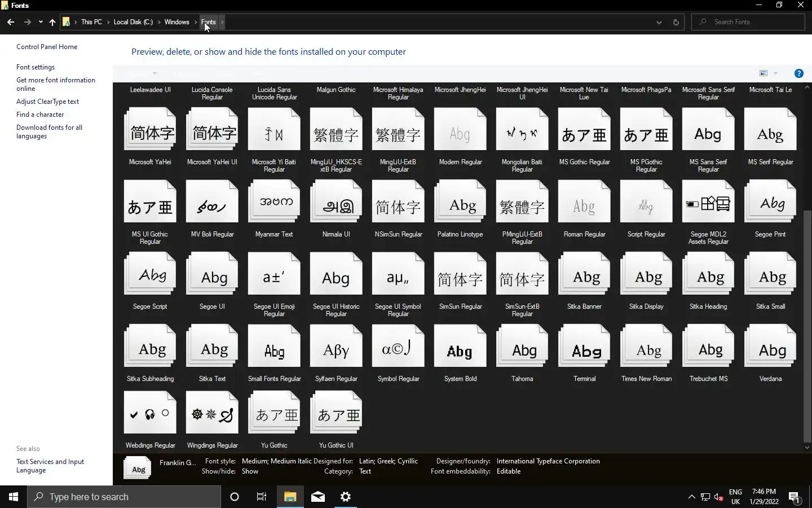Open the Mail app on taskbar

[x=318, y=497]
